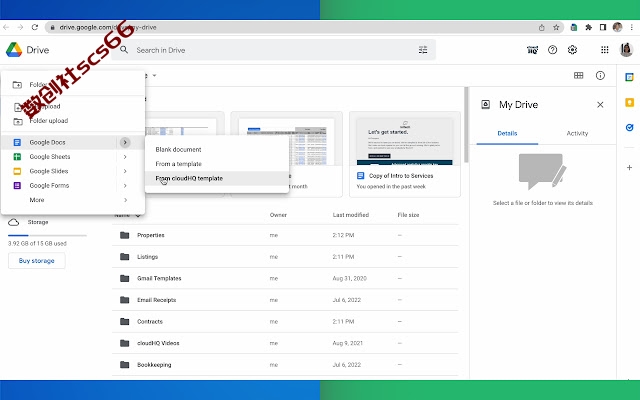Choose From a template
The height and width of the screenshot is (400, 640).
217,164
